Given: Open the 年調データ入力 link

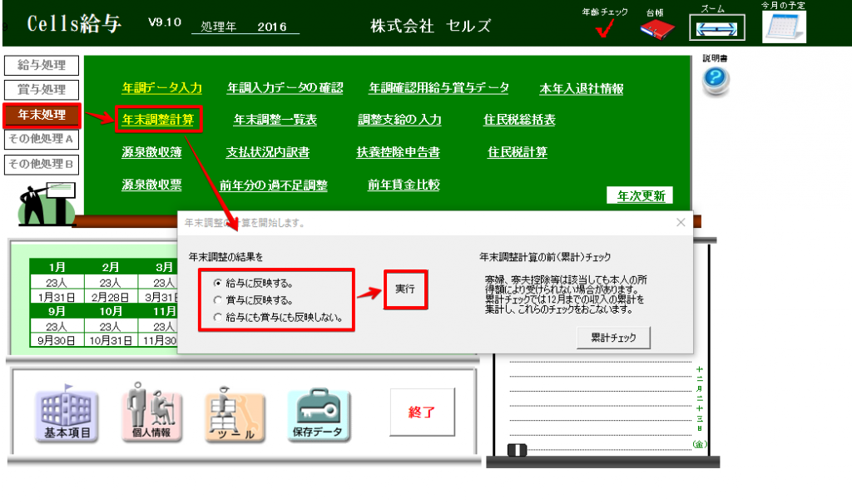Looking at the screenshot, I should (161, 86).
